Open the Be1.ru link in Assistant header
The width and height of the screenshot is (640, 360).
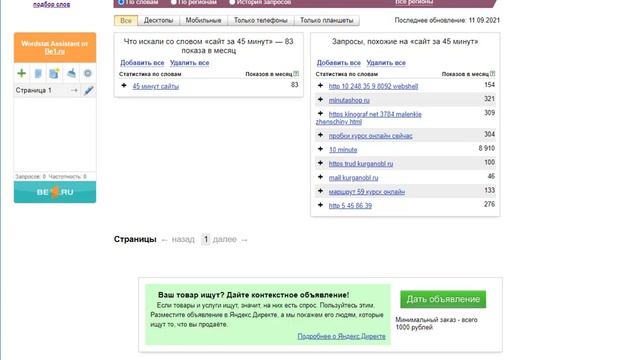pos(55,52)
